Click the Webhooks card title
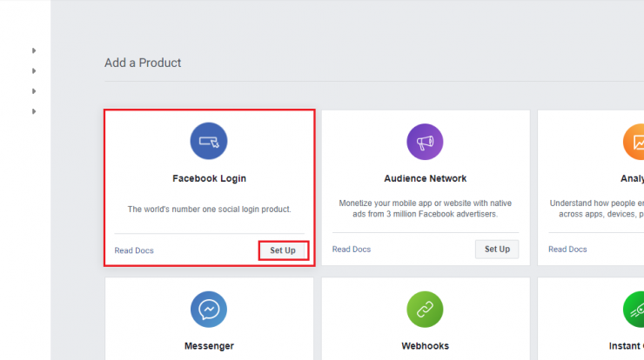Image resolution: width=644 pixels, height=360 pixels. (x=425, y=346)
